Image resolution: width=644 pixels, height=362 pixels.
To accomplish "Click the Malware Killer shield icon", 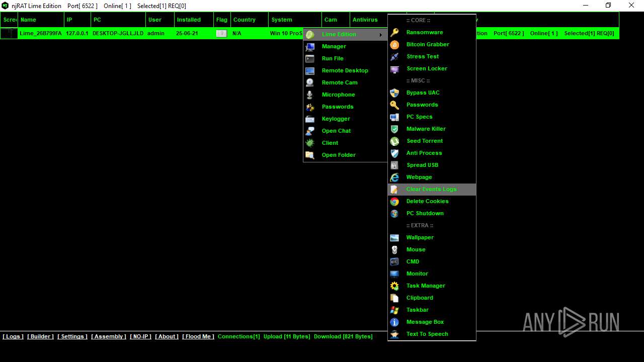I will (395, 129).
